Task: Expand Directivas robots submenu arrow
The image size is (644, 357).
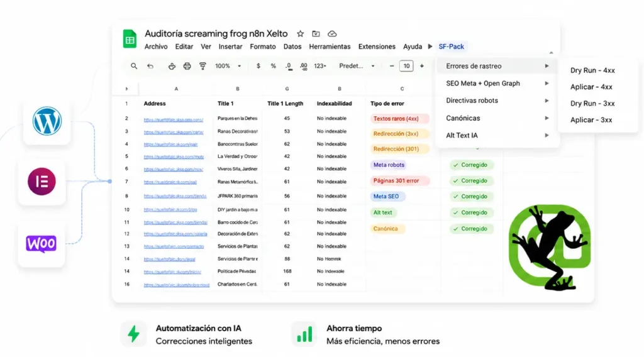Action: 547,101
